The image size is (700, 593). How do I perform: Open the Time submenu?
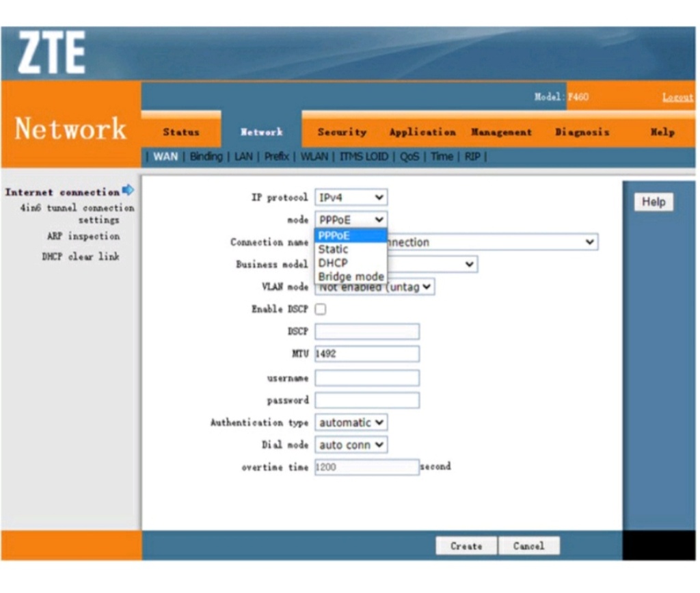tap(442, 157)
